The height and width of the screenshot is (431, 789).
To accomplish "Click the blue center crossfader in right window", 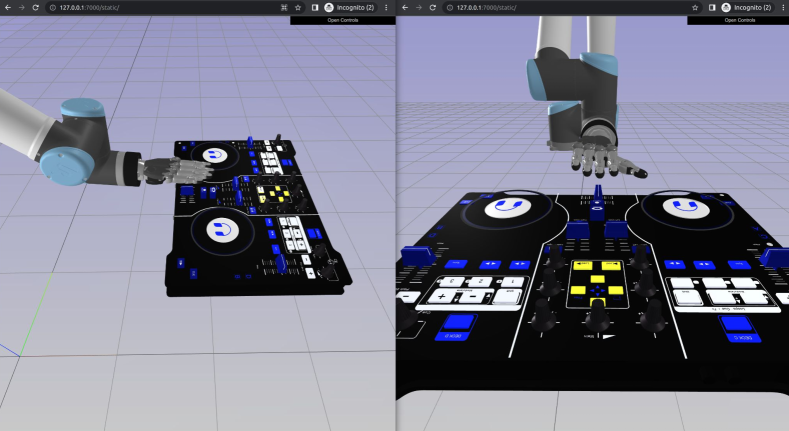I will (x=597, y=203).
